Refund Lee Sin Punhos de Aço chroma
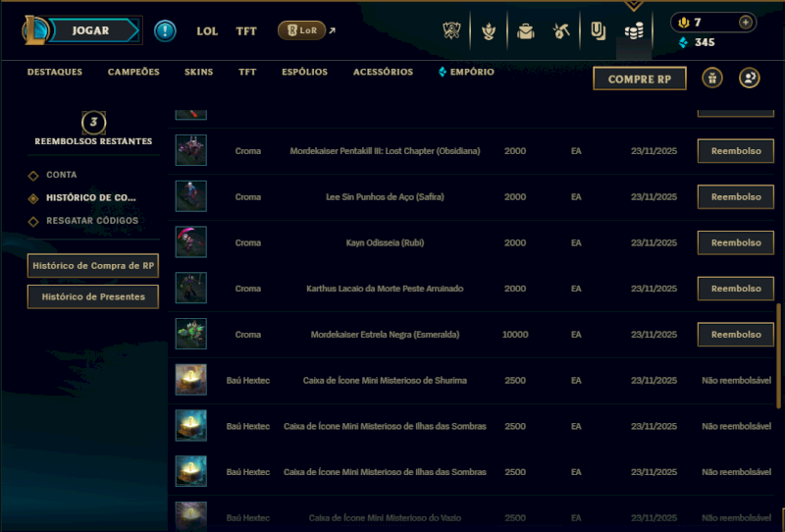The height and width of the screenshot is (532, 785). point(735,197)
